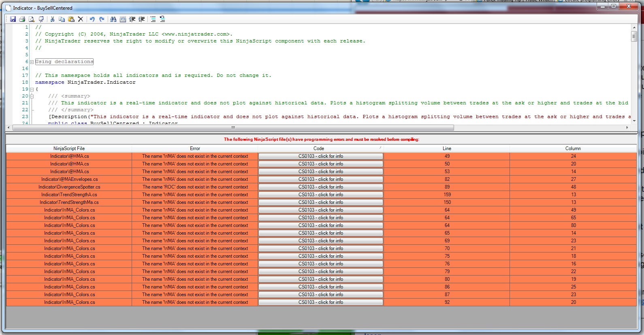
Task: Sort errors by NinjaScript File column
Action: click(69, 148)
